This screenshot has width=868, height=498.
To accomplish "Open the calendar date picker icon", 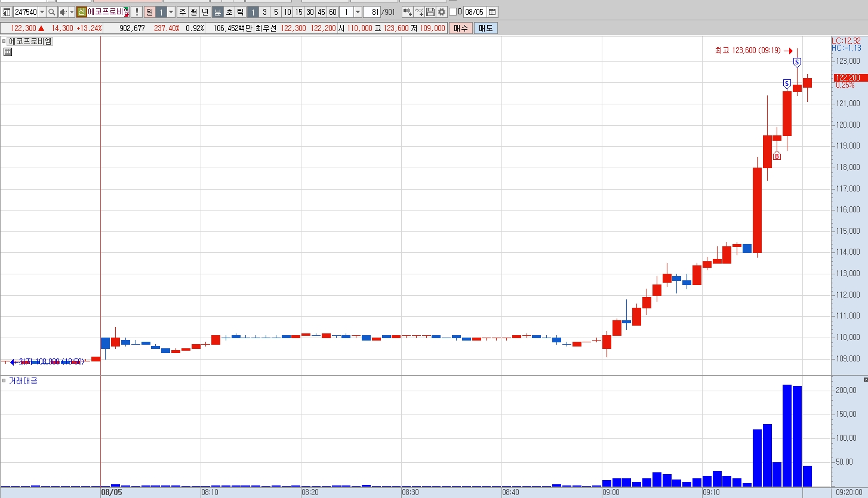I will [x=493, y=12].
